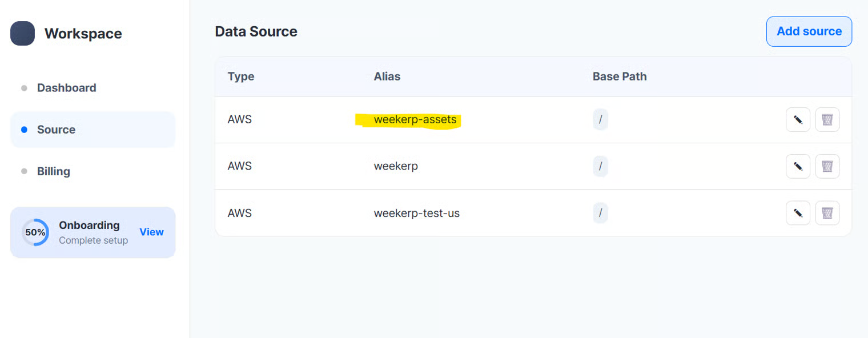The image size is (868, 338).
Task: Click the pencil icon for weekerp row
Action: (798, 166)
